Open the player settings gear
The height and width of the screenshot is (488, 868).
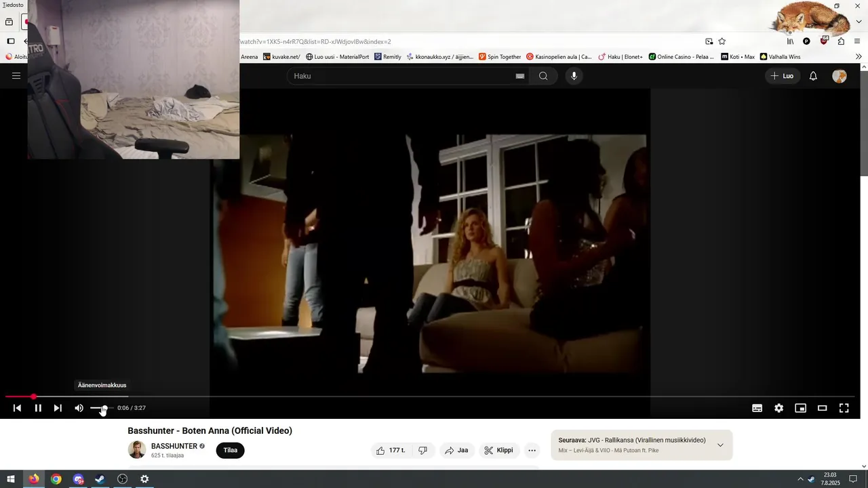[x=778, y=408]
